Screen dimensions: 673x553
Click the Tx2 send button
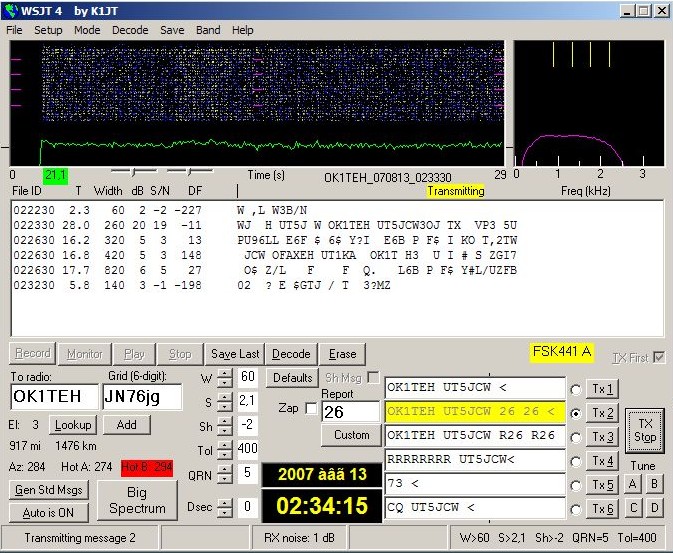[602, 413]
